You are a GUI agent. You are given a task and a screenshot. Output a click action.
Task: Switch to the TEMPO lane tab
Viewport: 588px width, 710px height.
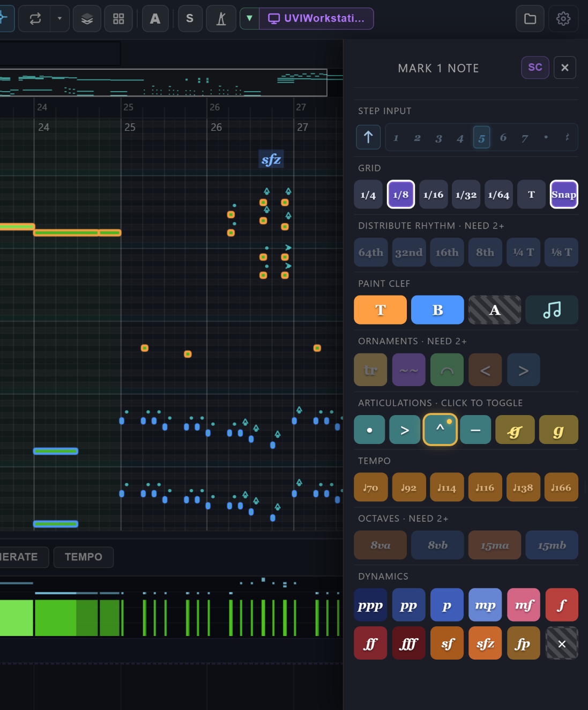84,557
